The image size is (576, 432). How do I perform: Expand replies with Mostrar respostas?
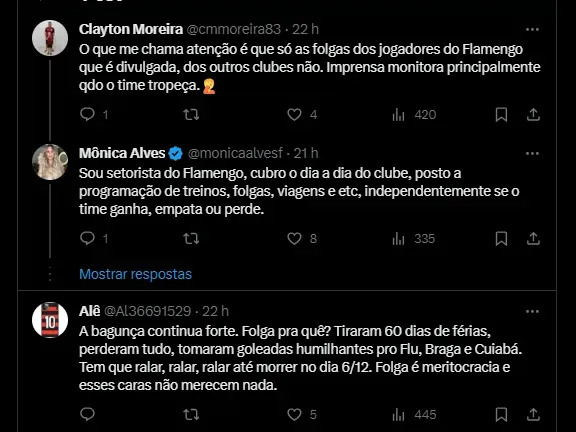136,274
